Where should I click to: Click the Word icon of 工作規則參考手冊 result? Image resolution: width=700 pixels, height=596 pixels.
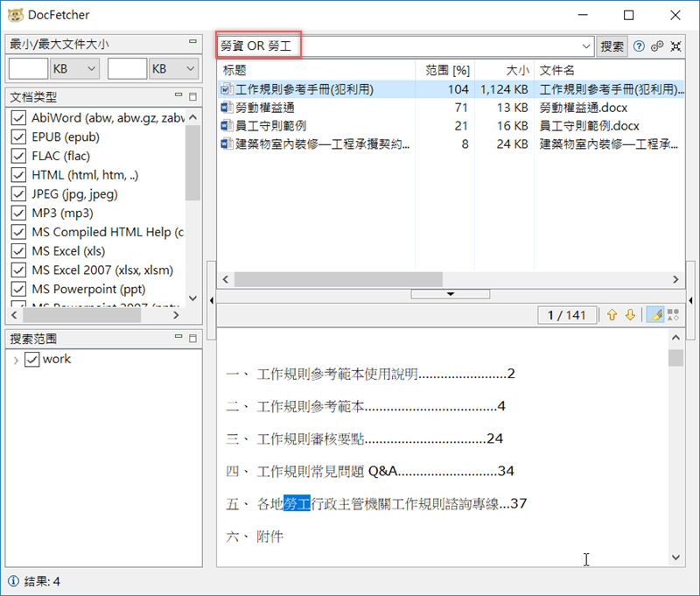pos(227,89)
